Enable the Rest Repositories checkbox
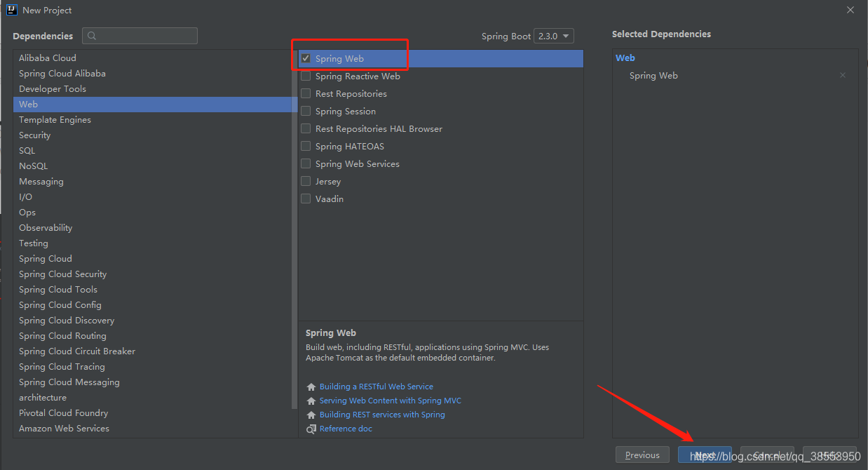868x470 pixels. (x=306, y=93)
